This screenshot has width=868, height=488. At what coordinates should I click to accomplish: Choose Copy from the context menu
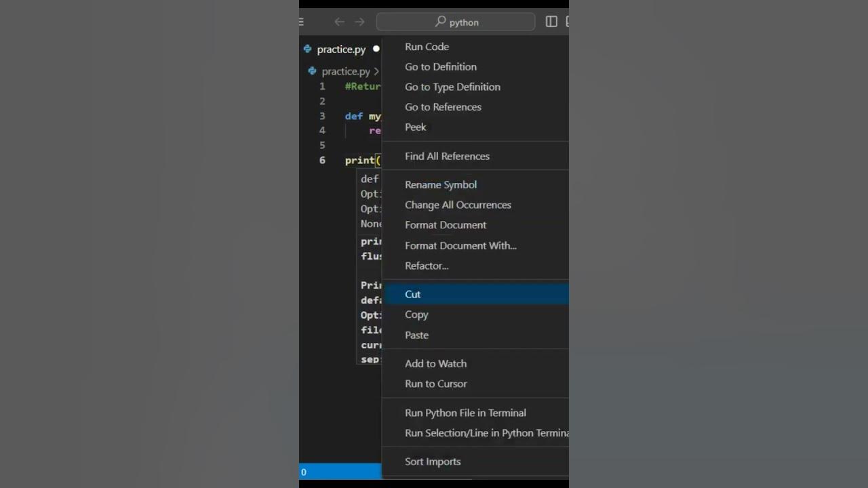(416, 314)
